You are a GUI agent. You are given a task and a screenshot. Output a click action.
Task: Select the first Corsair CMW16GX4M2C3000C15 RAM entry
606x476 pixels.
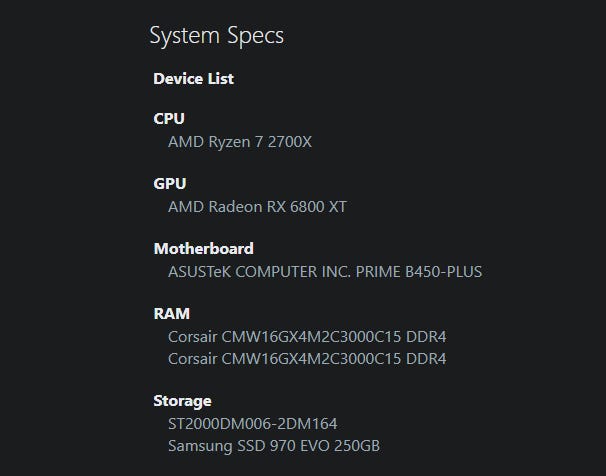point(307,336)
